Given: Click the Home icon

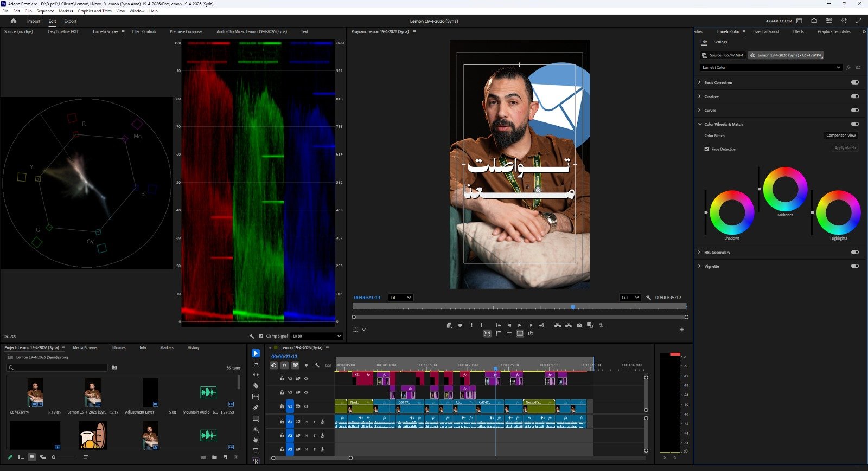Looking at the screenshot, I should (x=14, y=21).
